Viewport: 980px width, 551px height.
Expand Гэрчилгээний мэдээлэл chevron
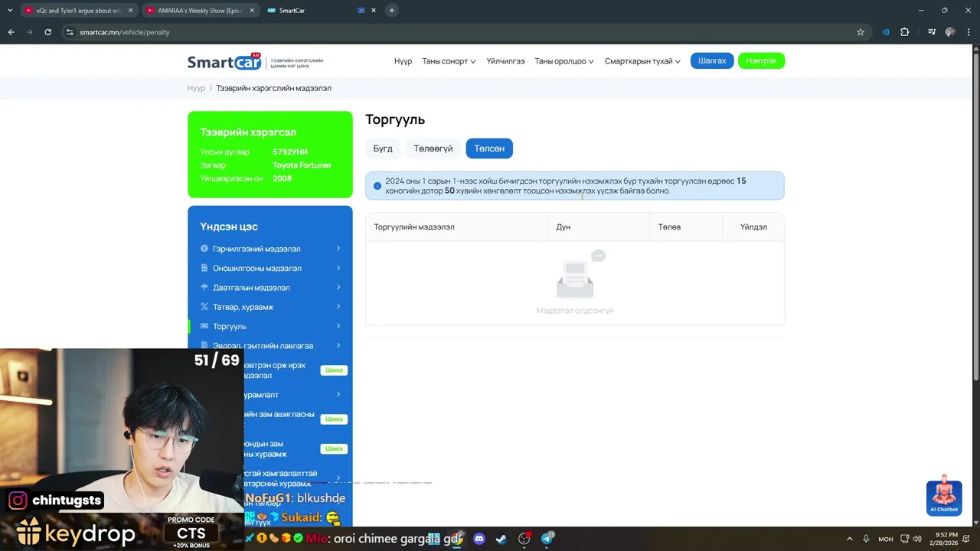tap(338, 249)
